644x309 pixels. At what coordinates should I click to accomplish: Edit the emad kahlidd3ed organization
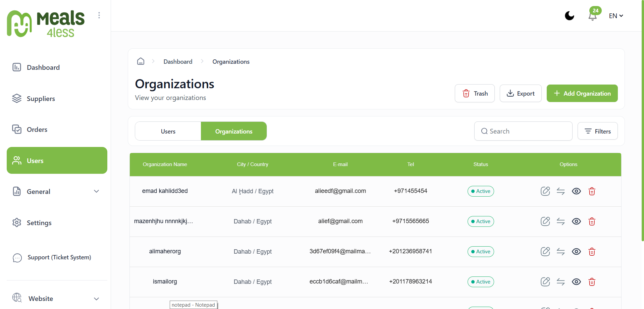[545, 191]
